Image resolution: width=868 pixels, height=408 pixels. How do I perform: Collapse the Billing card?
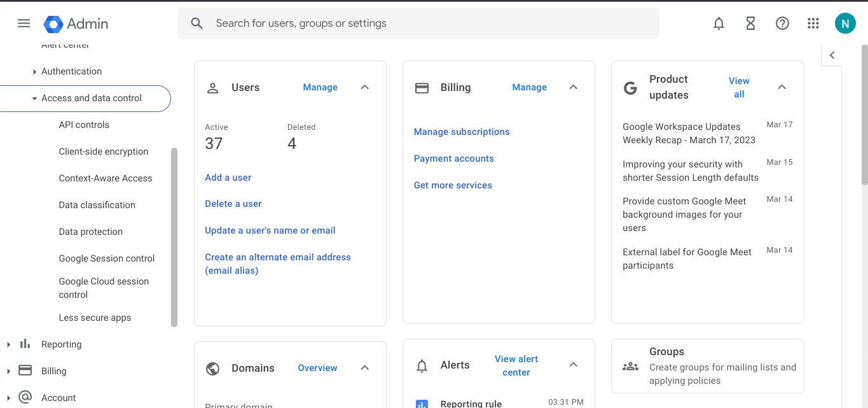pos(574,87)
